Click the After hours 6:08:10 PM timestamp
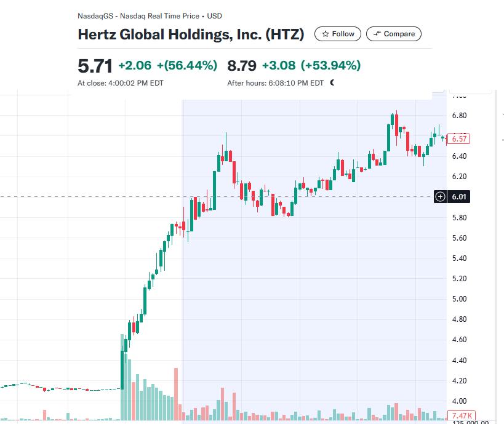The height and width of the screenshot is (424, 504). point(275,83)
